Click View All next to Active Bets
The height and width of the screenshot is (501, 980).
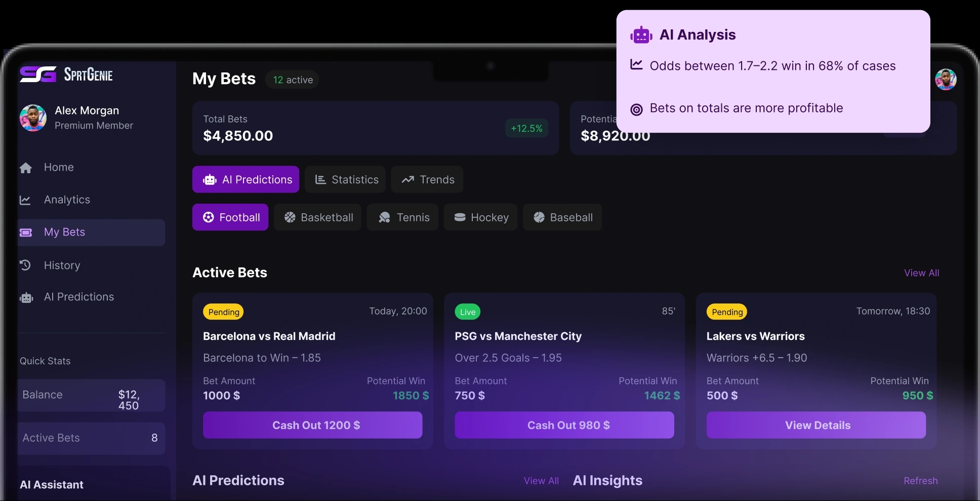pos(921,273)
